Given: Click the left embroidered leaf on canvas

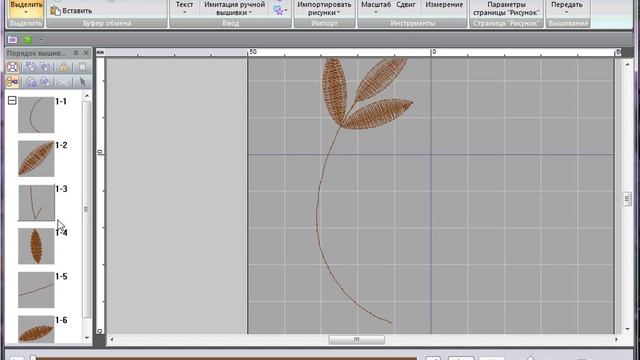Looking at the screenshot, I should (334, 90).
